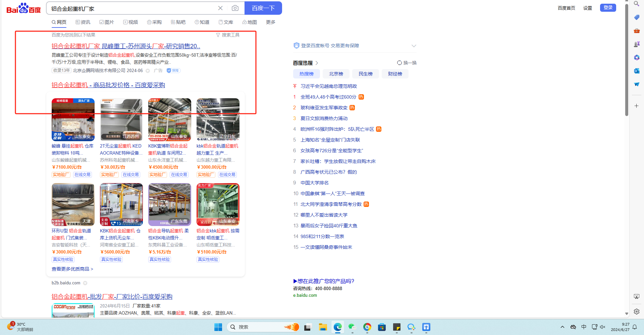
Task: Open image search camera icon
Action: click(235, 8)
